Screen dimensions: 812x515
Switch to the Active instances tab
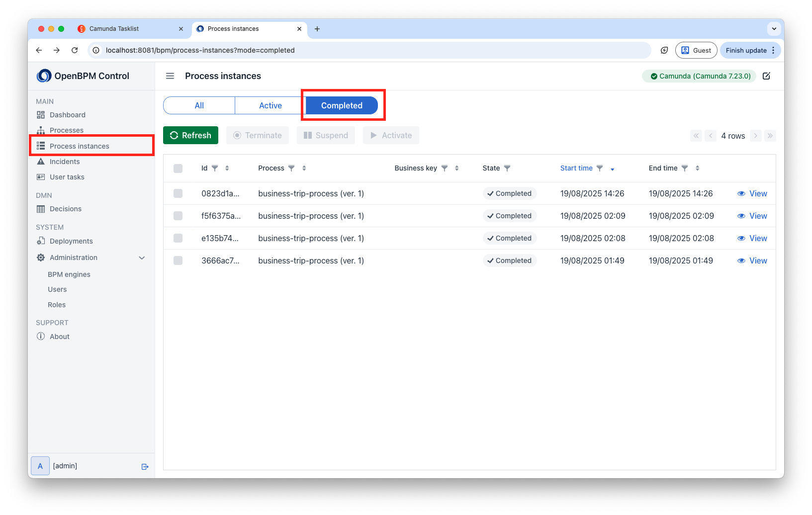271,105
